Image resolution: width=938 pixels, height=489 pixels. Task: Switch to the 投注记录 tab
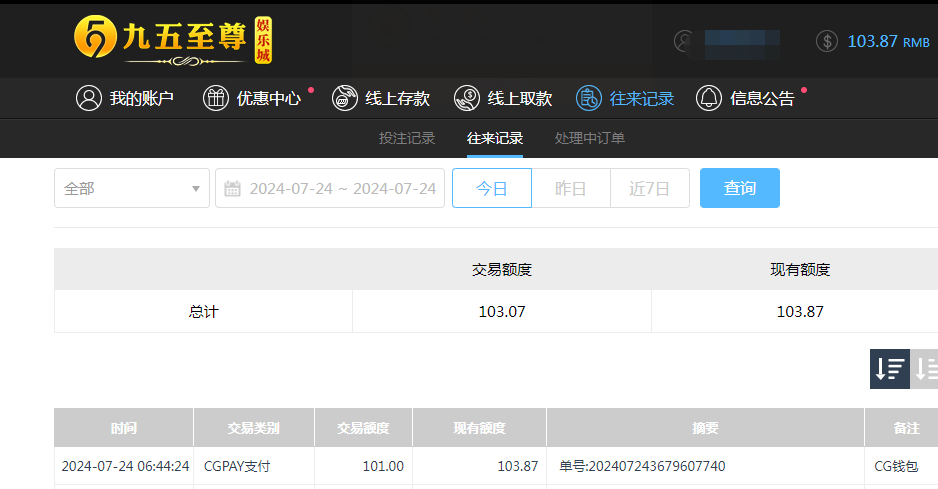tap(407, 138)
